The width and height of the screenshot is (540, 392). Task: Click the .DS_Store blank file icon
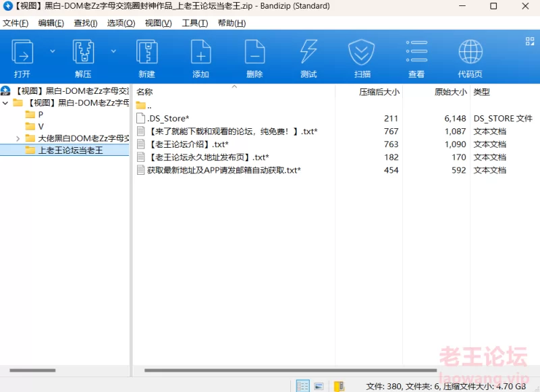coord(141,118)
